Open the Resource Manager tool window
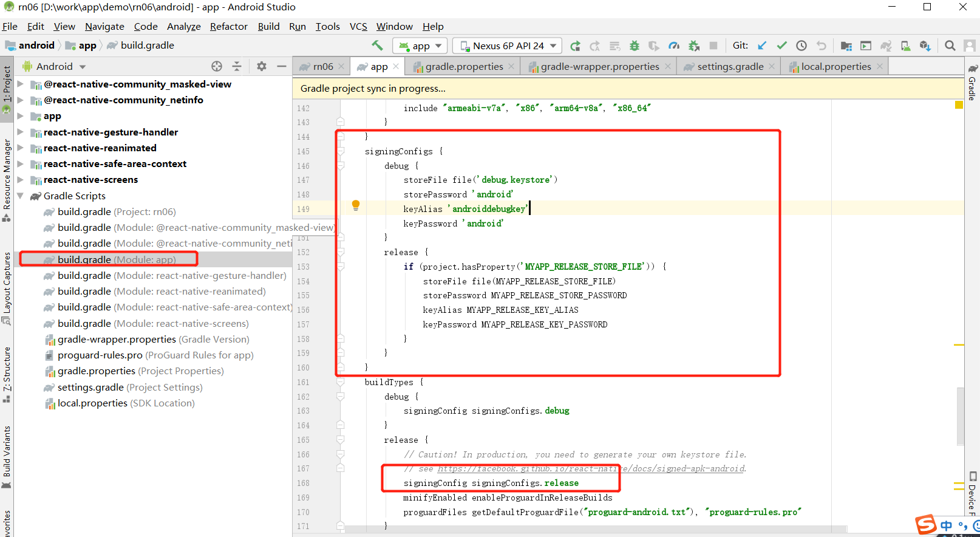The width and height of the screenshot is (980, 537). [7, 180]
